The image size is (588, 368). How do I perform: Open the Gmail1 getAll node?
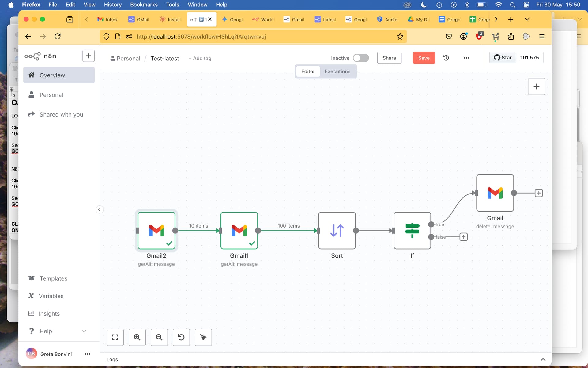coord(239,231)
